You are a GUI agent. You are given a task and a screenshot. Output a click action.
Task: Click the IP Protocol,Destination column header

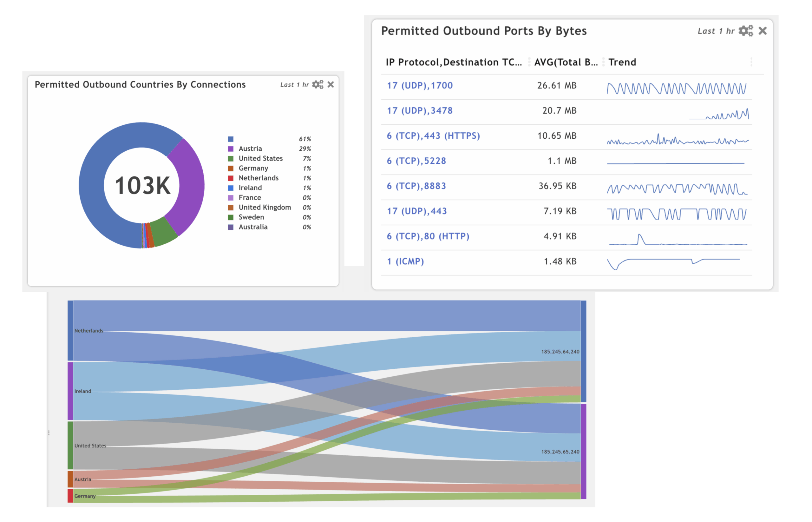(x=453, y=63)
